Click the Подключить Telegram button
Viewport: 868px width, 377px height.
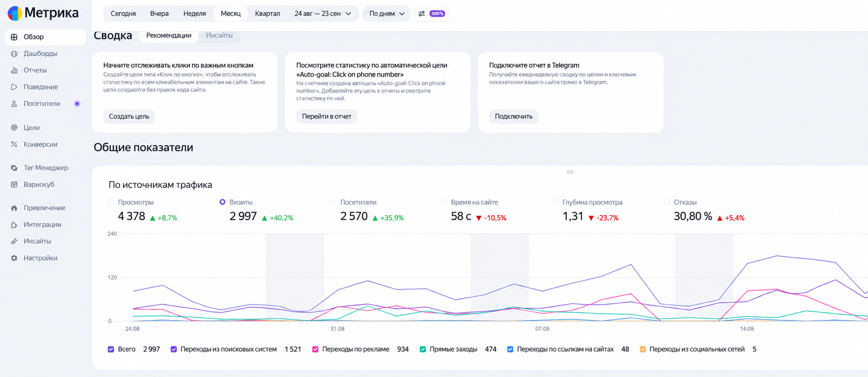[514, 116]
